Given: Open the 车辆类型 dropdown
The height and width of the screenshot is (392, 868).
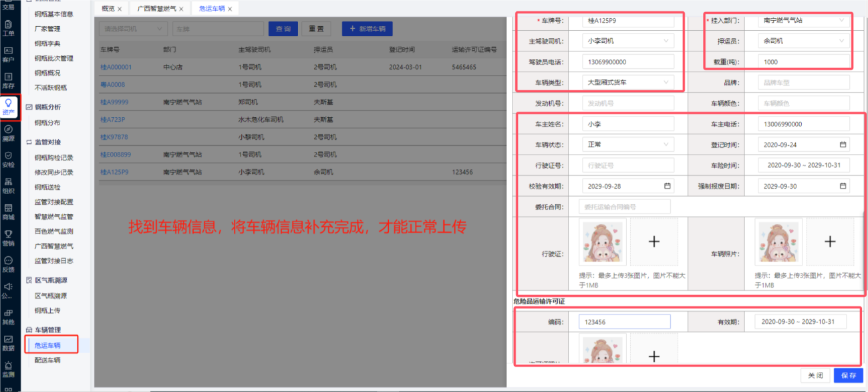Looking at the screenshot, I should [x=627, y=82].
